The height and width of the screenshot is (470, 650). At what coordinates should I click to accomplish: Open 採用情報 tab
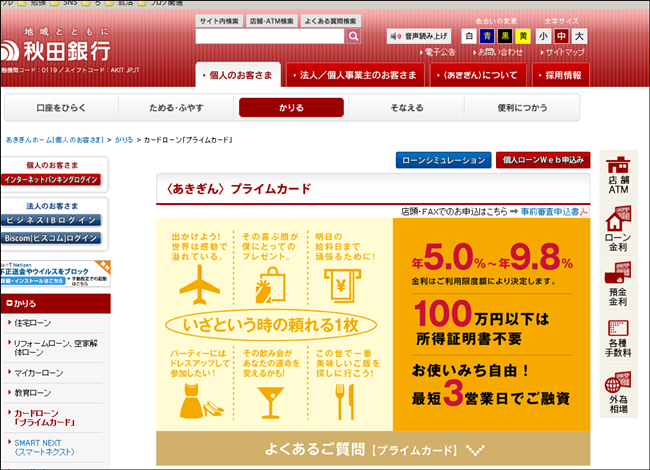(560, 75)
